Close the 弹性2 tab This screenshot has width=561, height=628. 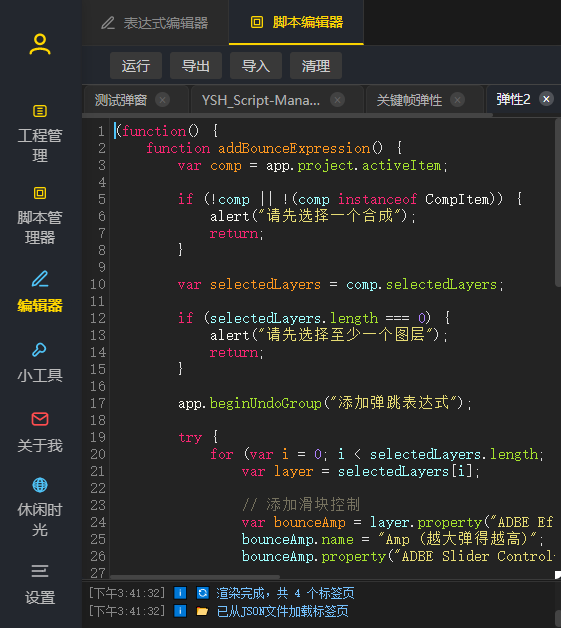click(x=546, y=99)
